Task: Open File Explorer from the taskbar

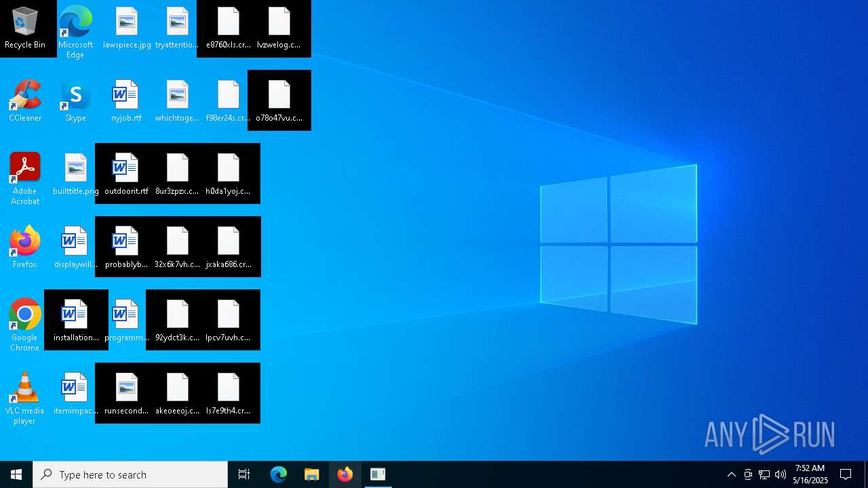Action: 312,474
